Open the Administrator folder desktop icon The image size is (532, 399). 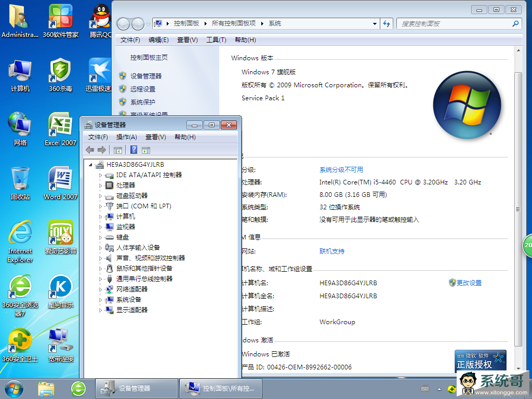coord(20,20)
